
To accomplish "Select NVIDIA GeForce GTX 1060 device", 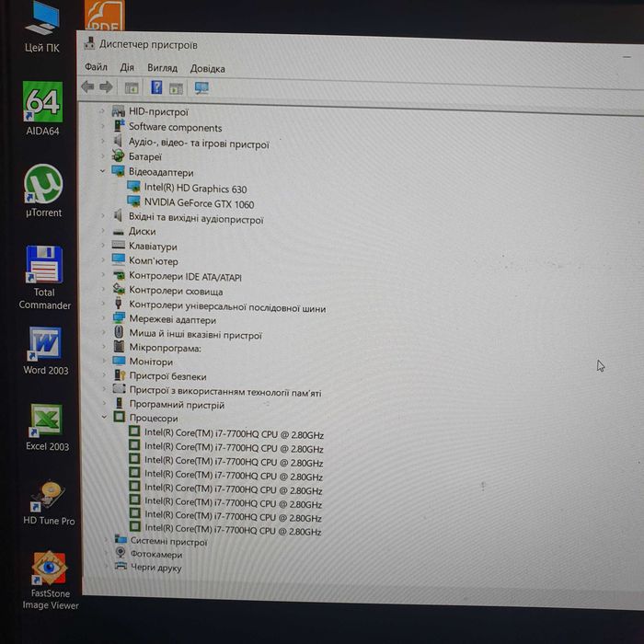I will [199, 203].
